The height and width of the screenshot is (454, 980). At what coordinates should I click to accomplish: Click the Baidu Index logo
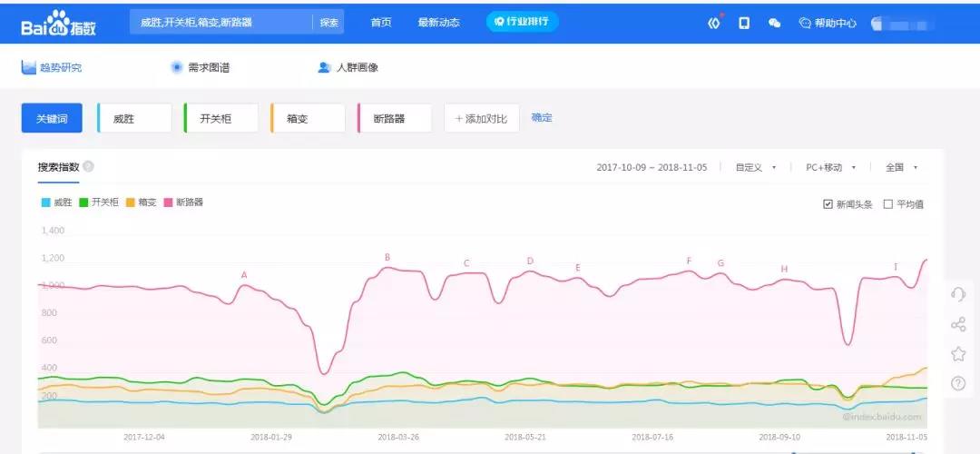coord(58,24)
